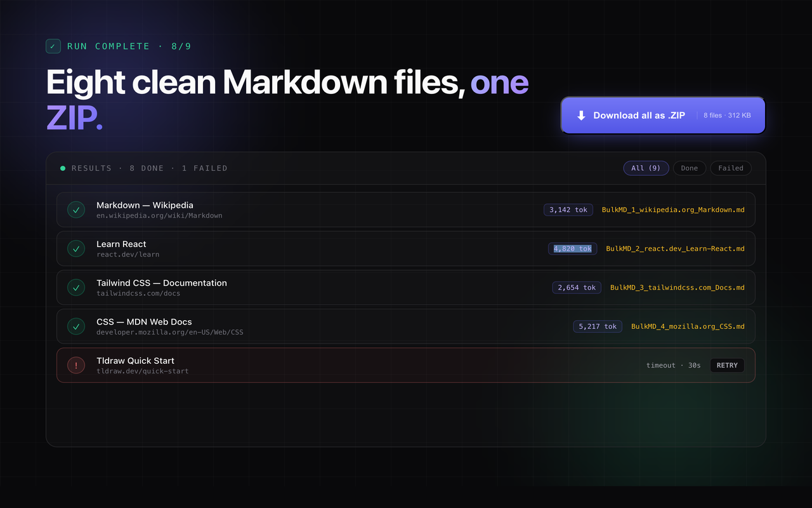812x508 pixels.
Task: Open BulkMD_1_wikipedia.org_Markdown.md file link
Action: tap(673, 210)
